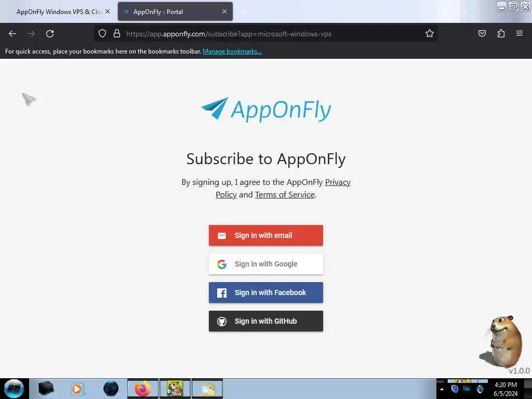
Task: Reload the page with the refresh icon
Action: [50, 34]
